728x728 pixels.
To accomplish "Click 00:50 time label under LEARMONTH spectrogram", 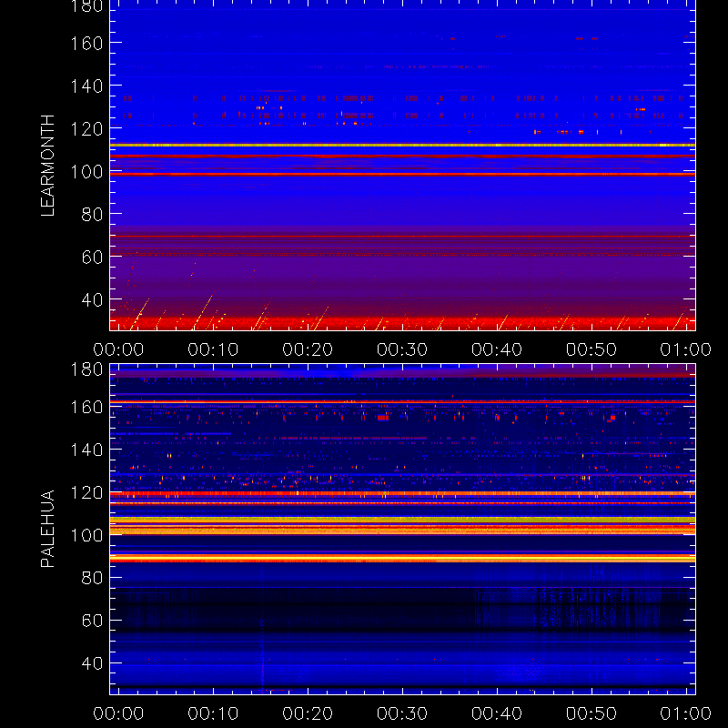I will 591,349.
